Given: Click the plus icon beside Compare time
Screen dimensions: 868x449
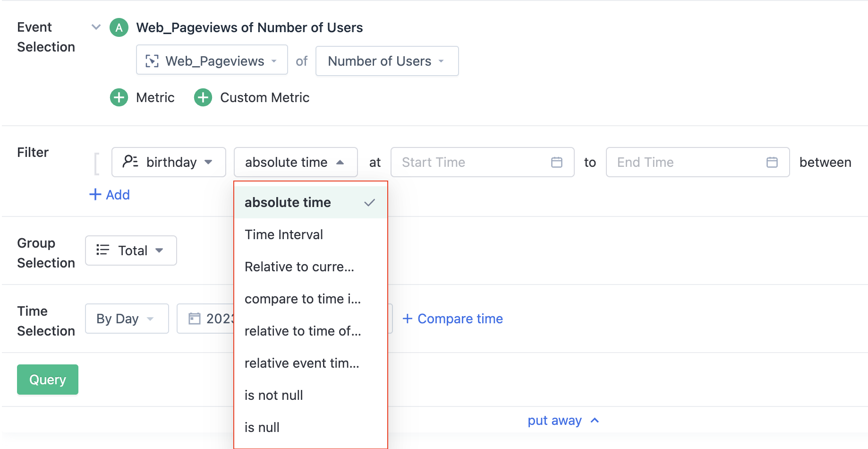Looking at the screenshot, I should pyautogui.click(x=408, y=319).
